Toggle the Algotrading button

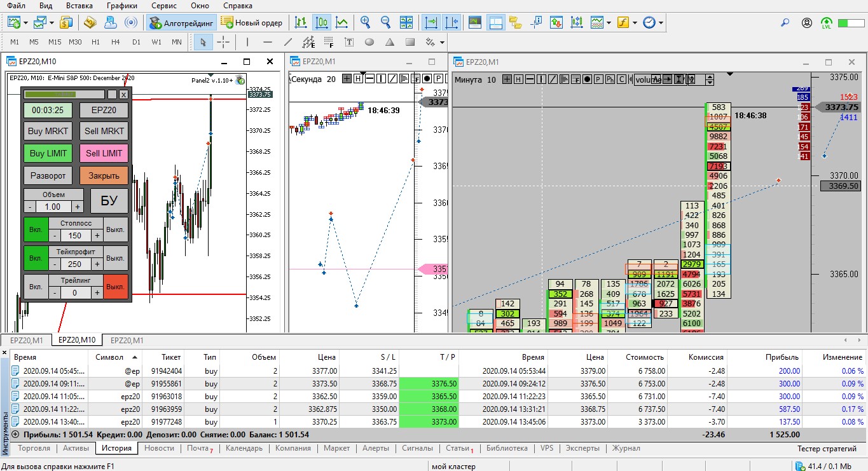(x=182, y=23)
